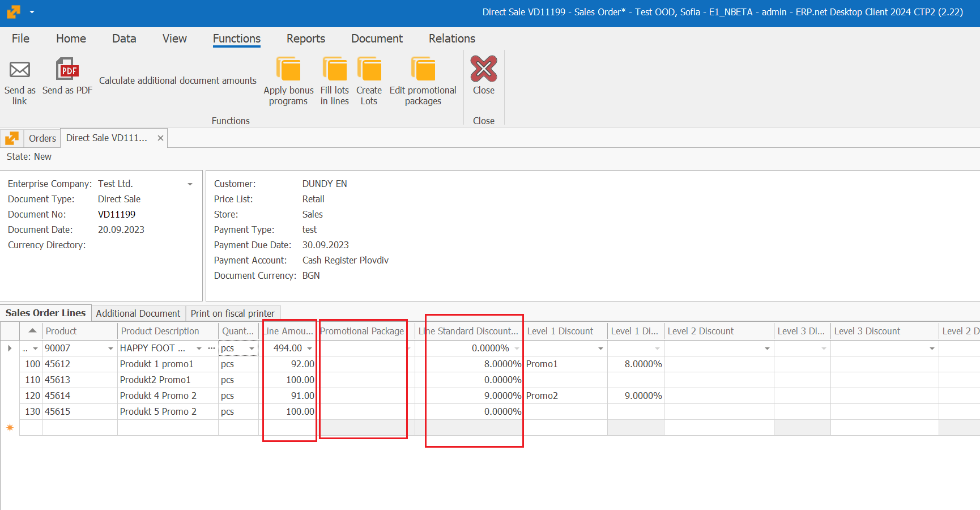980x510 pixels.
Task: Click the Fill lots in lines icon
Action: point(334,69)
